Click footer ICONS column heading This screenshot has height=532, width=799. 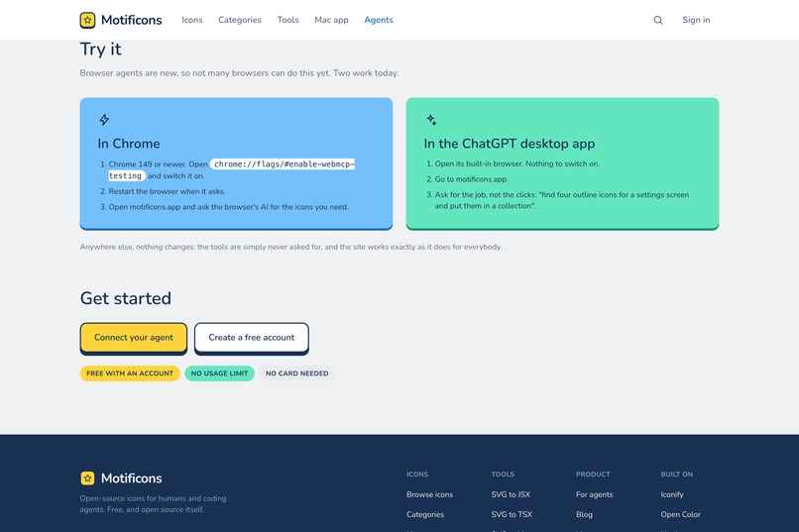417,474
